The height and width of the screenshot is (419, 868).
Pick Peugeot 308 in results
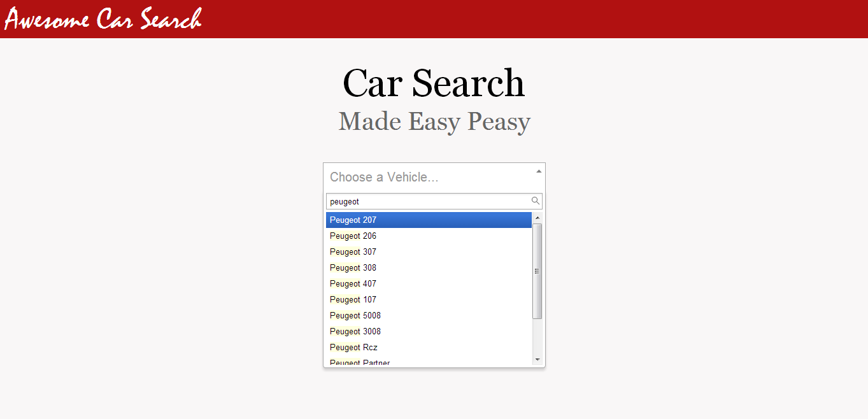tap(429, 268)
